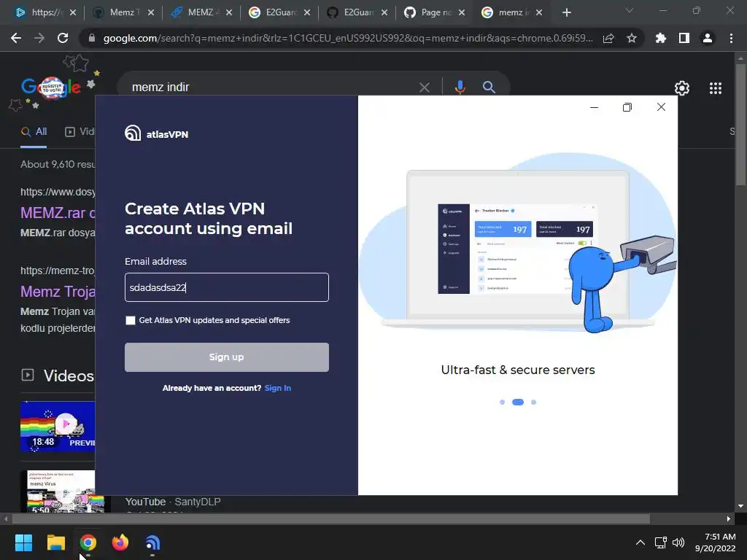The height and width of the screenshot is (560, 747).
Task: Clear the Google search box text
Action: [425, 87]
